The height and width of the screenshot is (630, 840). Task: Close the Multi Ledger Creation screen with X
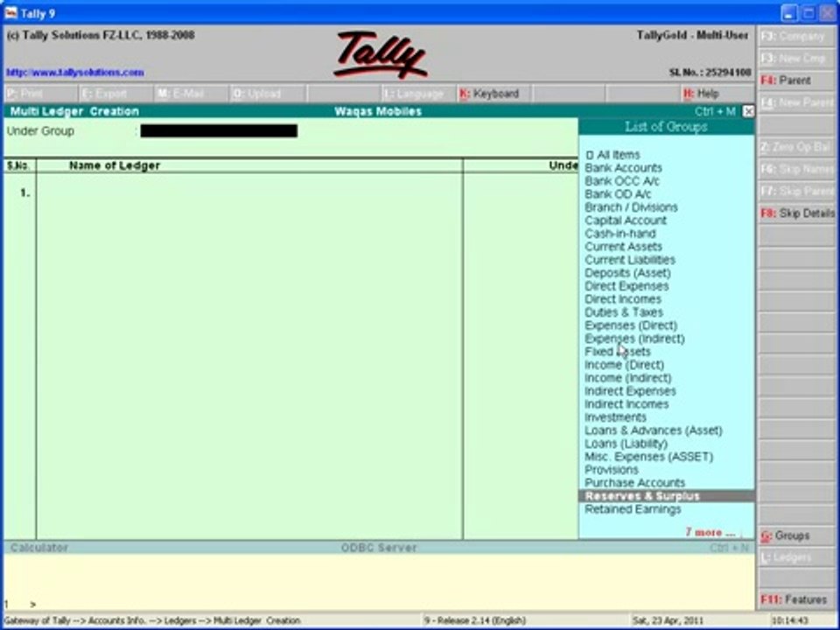[x=748, y=111]
